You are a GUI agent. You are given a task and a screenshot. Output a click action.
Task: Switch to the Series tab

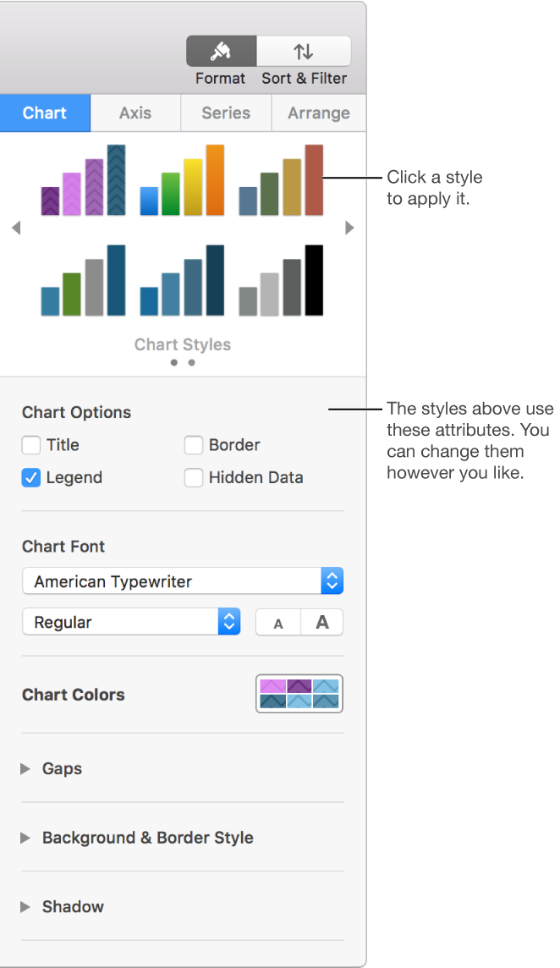click(x=225, y=113)
